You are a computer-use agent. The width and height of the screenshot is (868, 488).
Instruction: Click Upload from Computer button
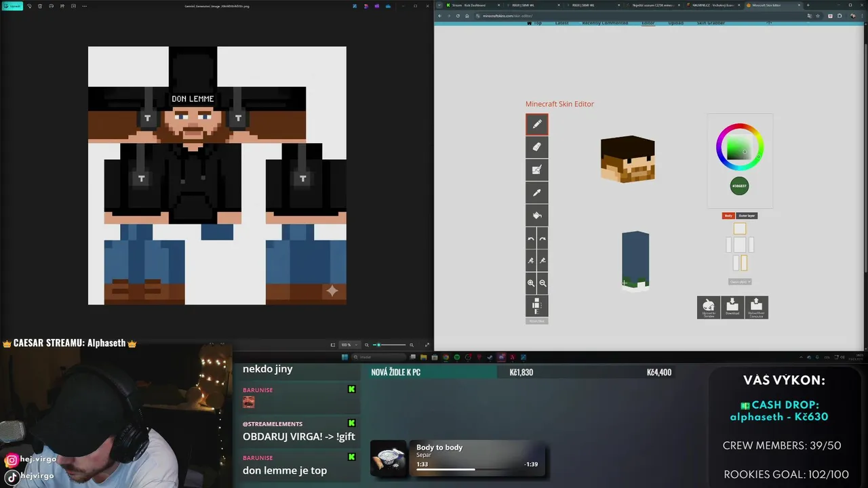[756, 307]
